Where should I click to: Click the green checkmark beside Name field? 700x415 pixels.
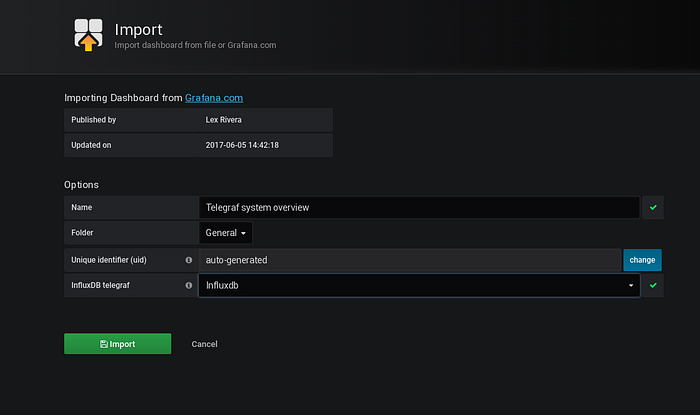click(x=653, y=208)
